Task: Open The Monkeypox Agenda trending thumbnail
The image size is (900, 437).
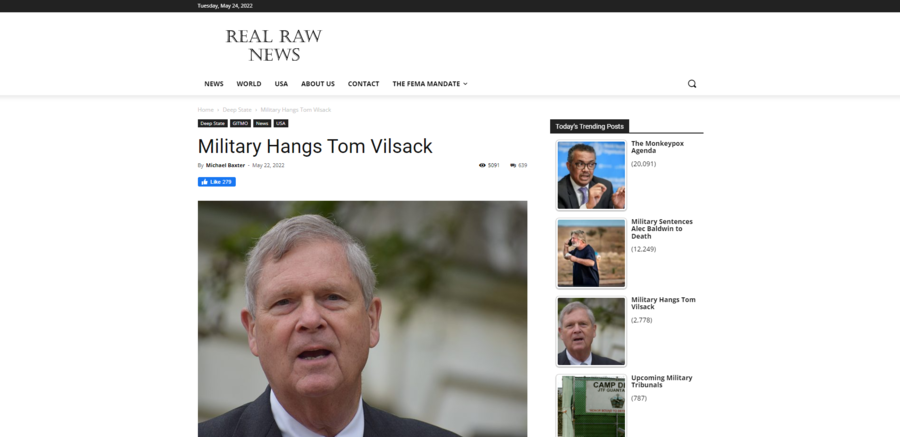Action: pos(591,175)
